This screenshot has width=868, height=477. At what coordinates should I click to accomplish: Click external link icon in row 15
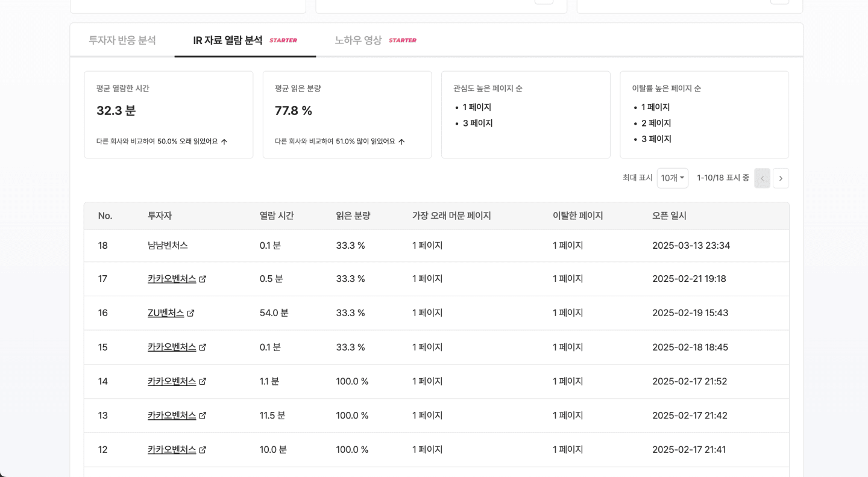coord(203,348)
